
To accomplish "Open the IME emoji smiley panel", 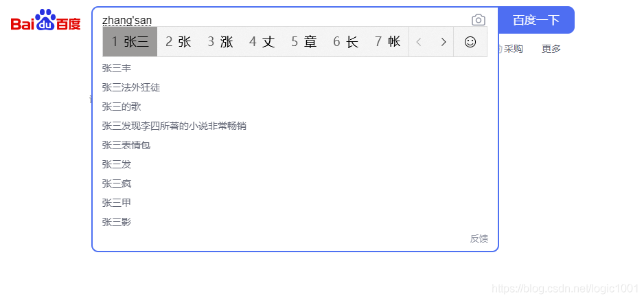I will (x=470, y=41).
